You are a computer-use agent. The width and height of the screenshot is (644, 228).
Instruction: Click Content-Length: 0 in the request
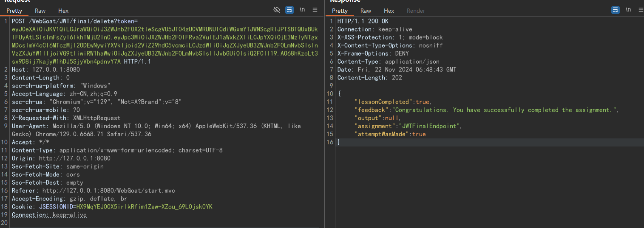click(41, 78)
